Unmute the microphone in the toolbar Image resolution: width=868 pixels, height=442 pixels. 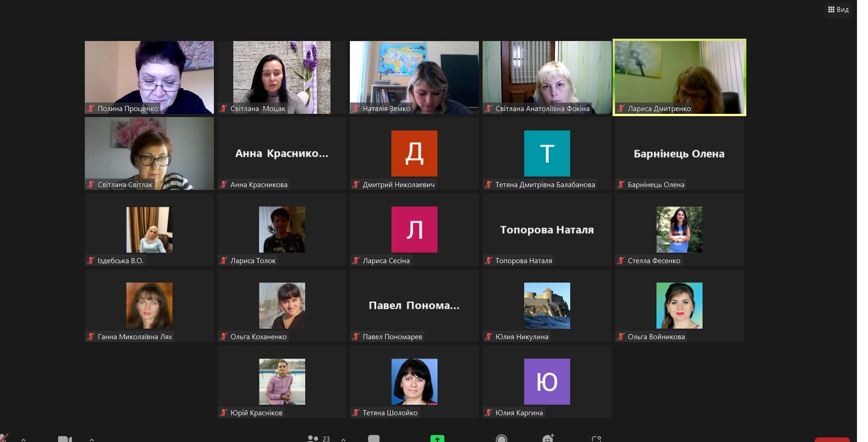point(4,438)
